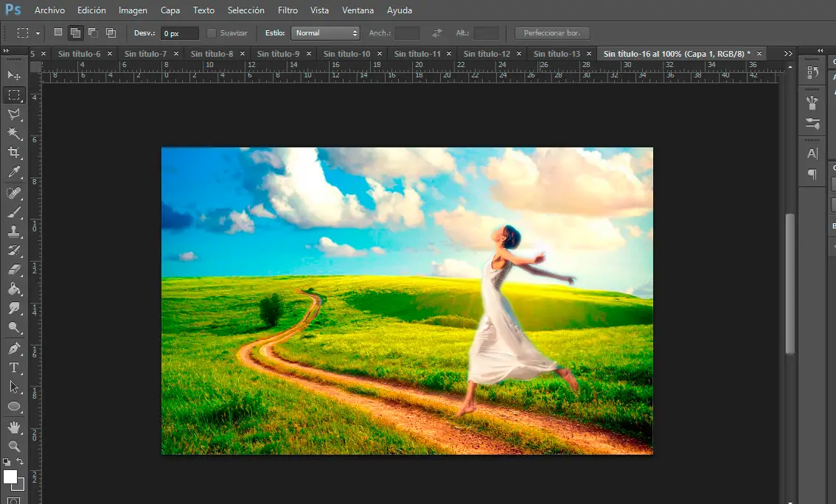This screenshot has height=504, width=836.
Task: Click the foreground color swatch
Action: point(10,477)
